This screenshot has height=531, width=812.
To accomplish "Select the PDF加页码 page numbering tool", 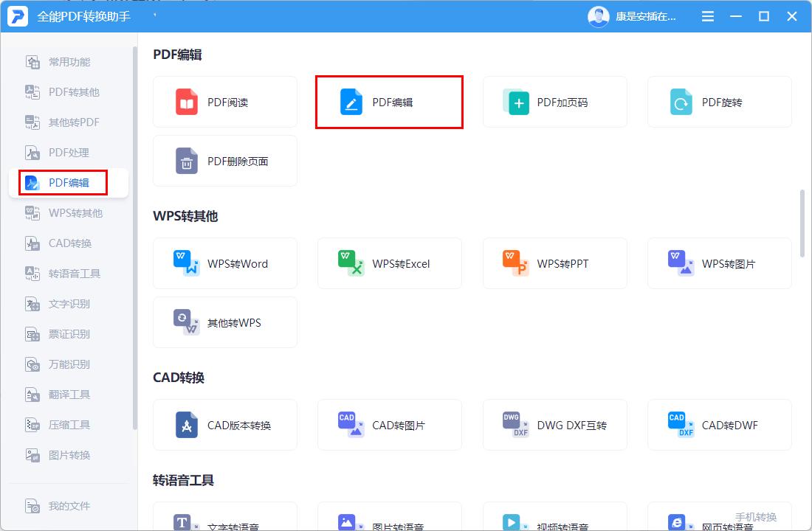I will click(x=554, y=102).
